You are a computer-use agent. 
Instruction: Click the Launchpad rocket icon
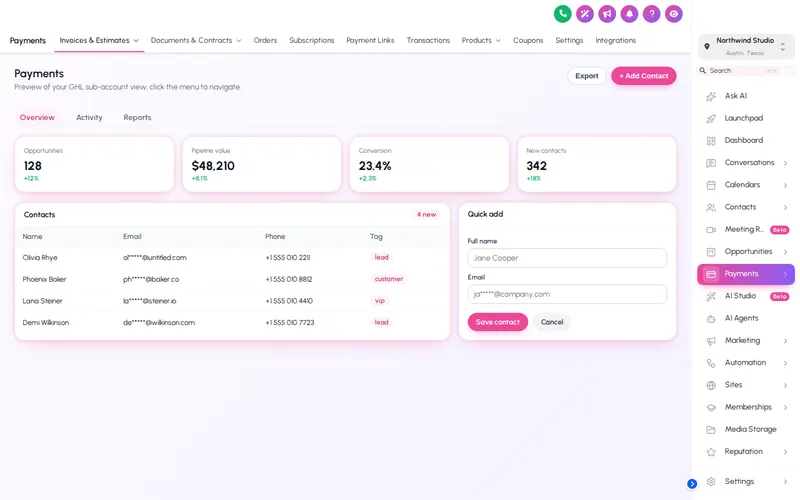[711, 118]
